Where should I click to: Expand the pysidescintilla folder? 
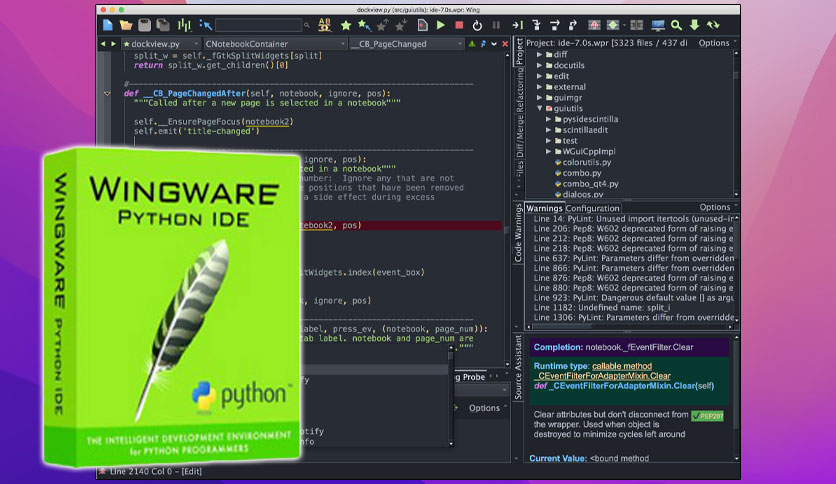(x=548, y=119)
